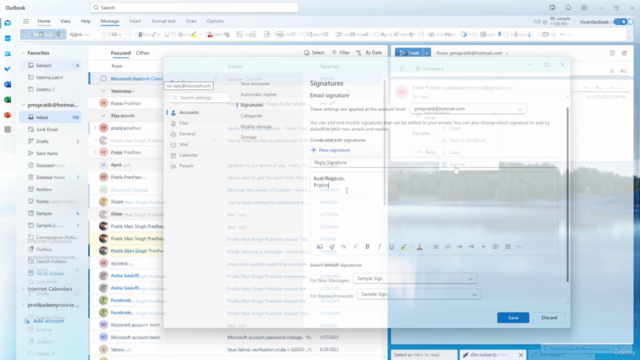Delete draft using trash icon
Viewport: 640px width, 360px height.
point(612,53)
